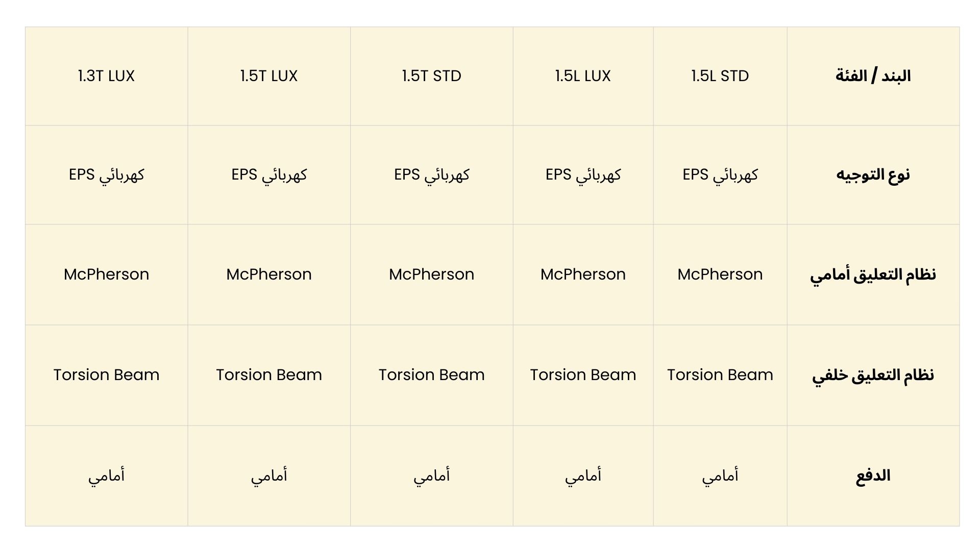Click the "البند / الفئة" header cell
This screenshot has height=551, width=980.
point(873,76)
